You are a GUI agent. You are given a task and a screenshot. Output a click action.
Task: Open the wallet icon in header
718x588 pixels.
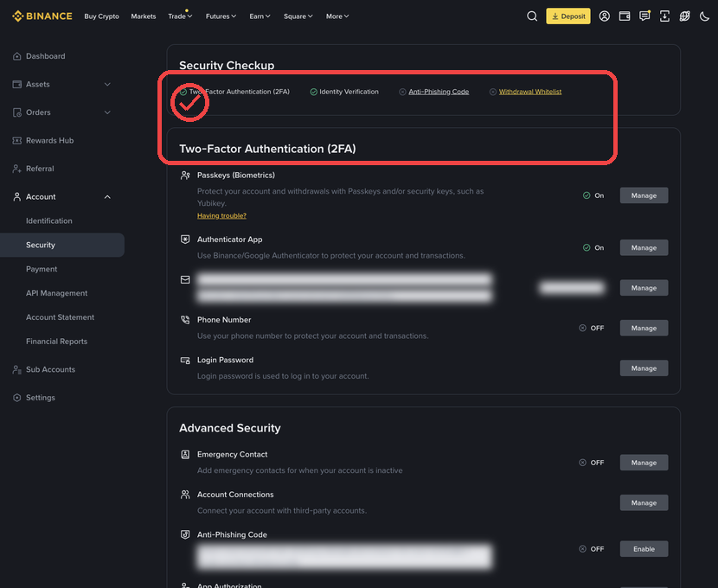tap(624, 16)
